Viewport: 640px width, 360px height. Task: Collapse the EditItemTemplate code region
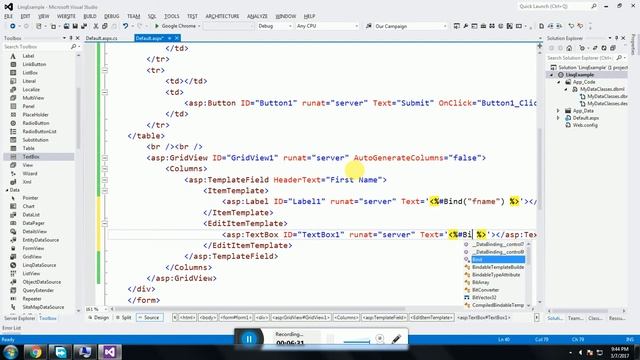click(x=105, y=224)
